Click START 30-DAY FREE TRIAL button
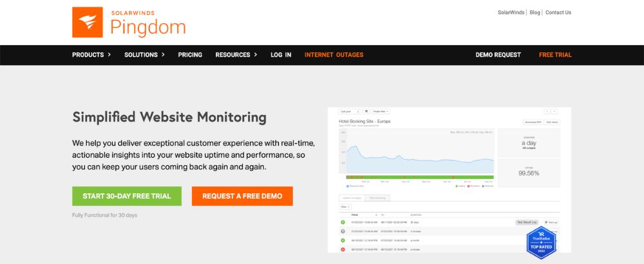 pyautogui.click(x=127, y=196)
